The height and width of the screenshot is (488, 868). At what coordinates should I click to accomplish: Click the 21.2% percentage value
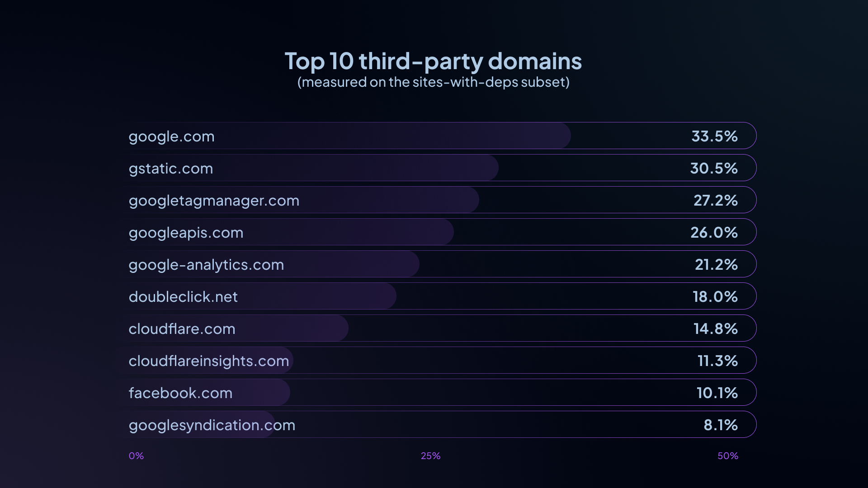(716, 264)
